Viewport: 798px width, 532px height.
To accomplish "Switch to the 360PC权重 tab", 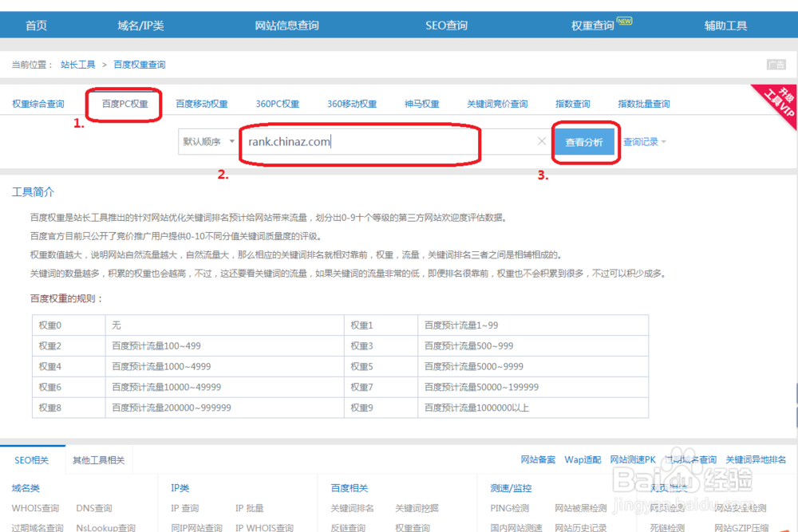I will 278,104.
